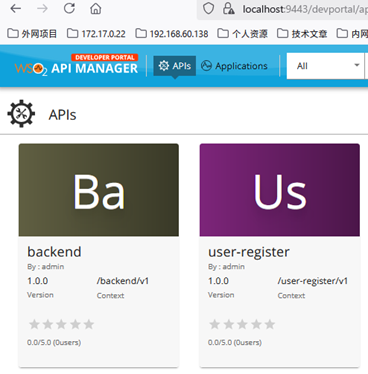Click the backend API title link
The width and height of the screenshot is (368, 374).
click(54, 252)
